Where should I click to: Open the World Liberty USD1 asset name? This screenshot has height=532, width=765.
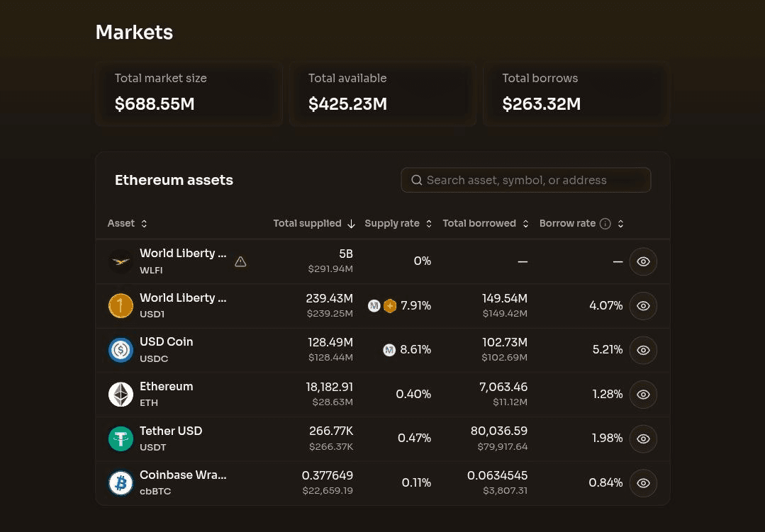click(183, 298)
